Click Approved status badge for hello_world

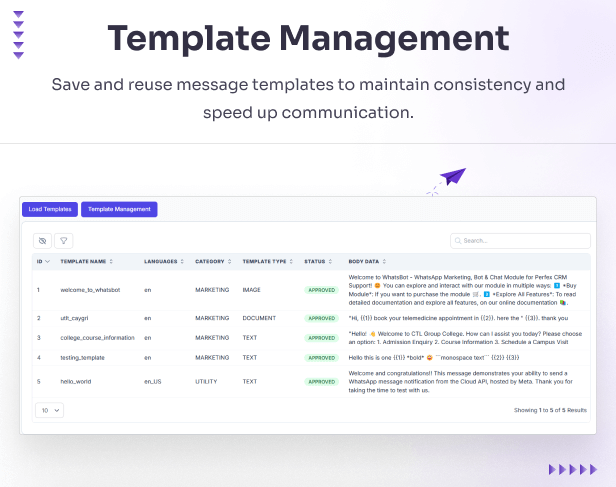(x=322, y=381)
